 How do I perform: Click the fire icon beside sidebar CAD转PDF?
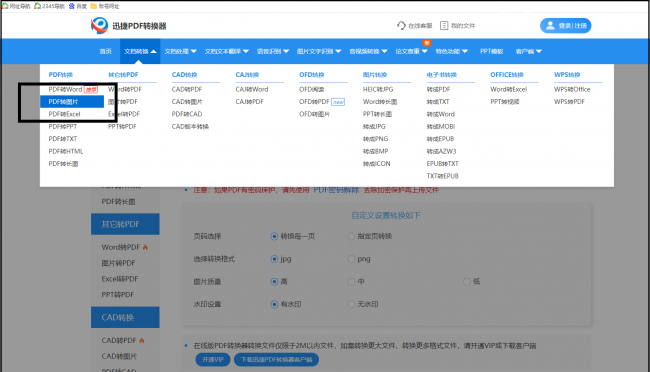(x=142, y=340)
